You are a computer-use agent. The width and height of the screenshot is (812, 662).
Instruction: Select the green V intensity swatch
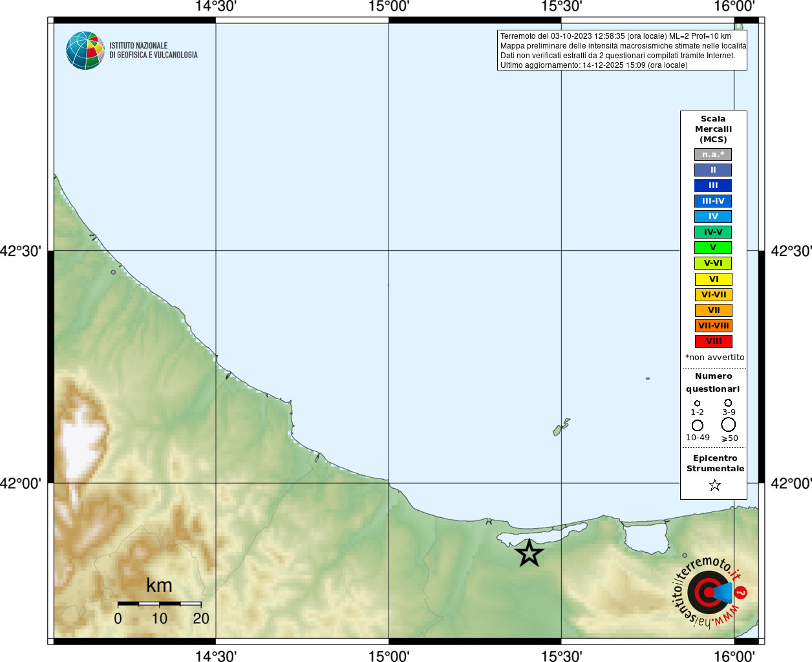point(713,248)
